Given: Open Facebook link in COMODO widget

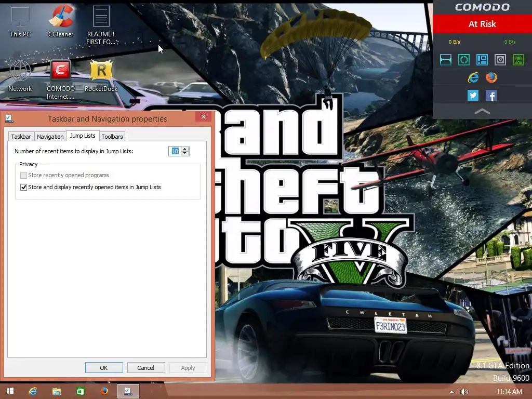Looking at the screenshot, I should pyautogui.click(x=491, y=96).
